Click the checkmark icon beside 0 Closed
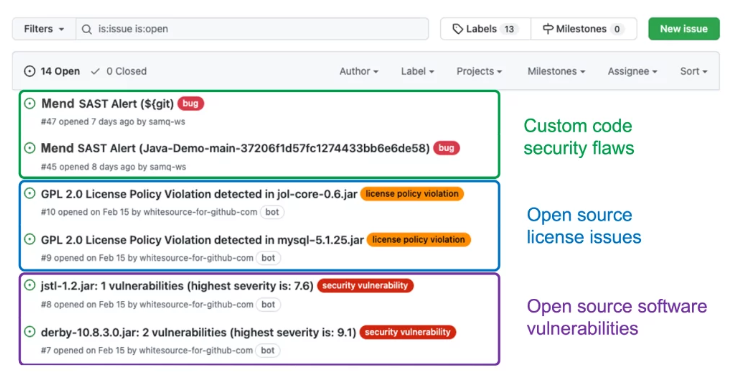This screenshot has height=384, width=740. point(95,71)
